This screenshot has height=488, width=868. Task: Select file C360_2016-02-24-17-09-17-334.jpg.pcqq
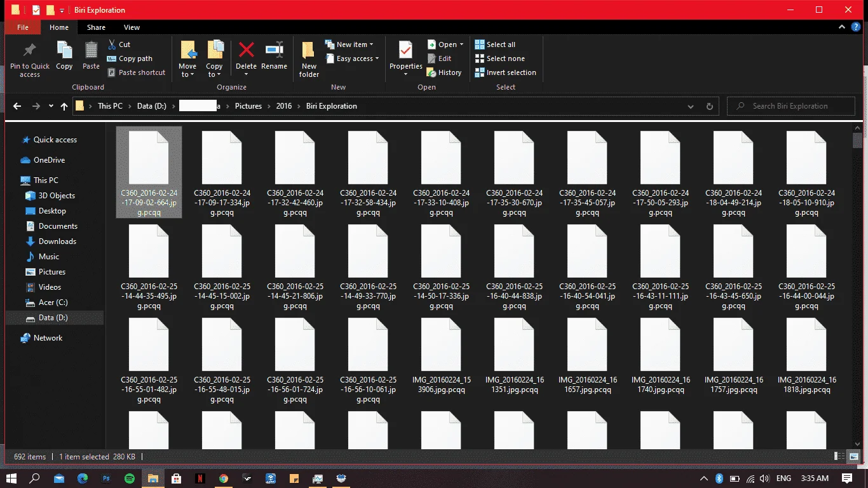click(222, 173)
